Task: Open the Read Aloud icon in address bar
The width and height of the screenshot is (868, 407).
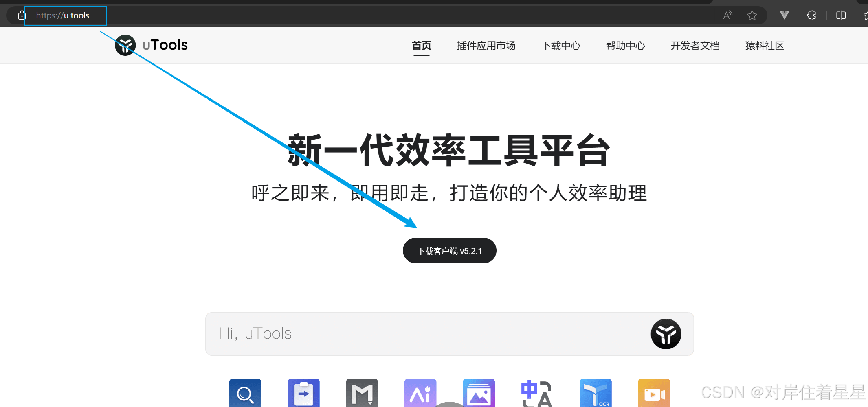Action: coord(728,15)
